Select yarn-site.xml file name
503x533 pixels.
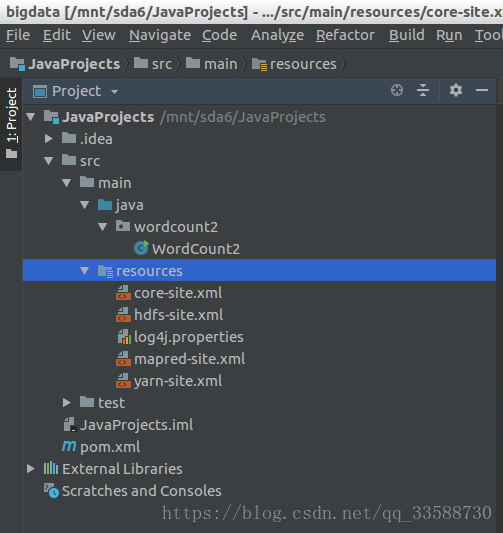pos(178,381)
